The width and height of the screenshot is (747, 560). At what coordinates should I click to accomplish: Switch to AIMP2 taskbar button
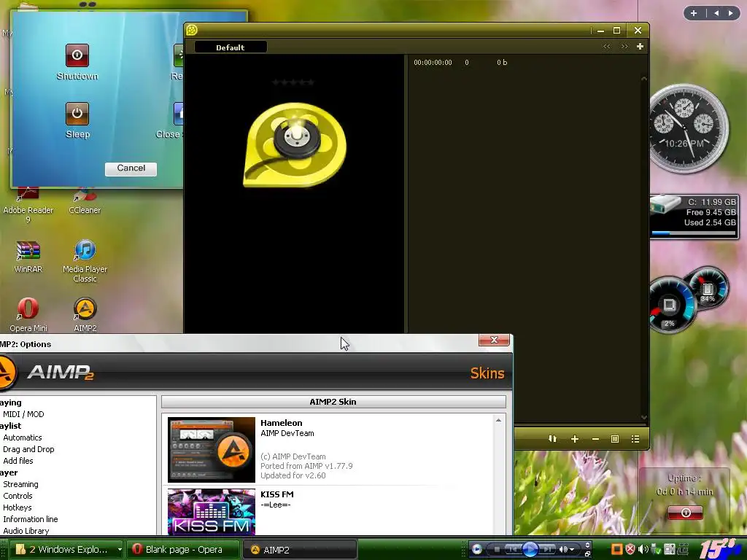[300, 550]
